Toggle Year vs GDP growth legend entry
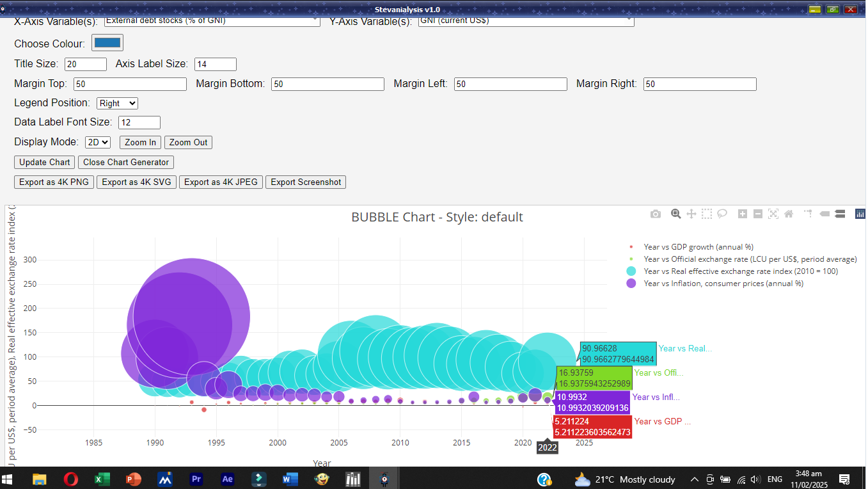Viewport: 868px width, 489px height. pyautogui.click(x=698, y=246)
